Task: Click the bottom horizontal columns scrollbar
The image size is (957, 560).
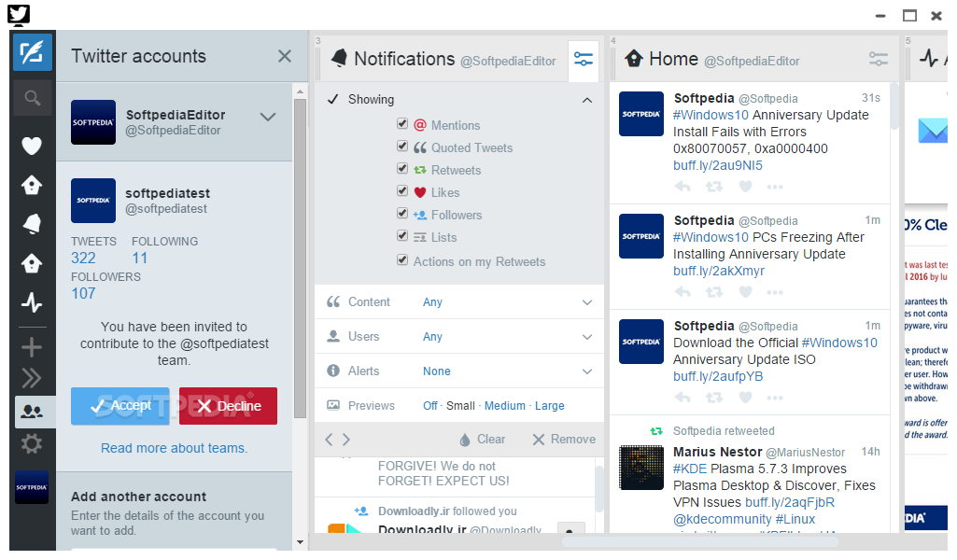Action: pos(699,541)
